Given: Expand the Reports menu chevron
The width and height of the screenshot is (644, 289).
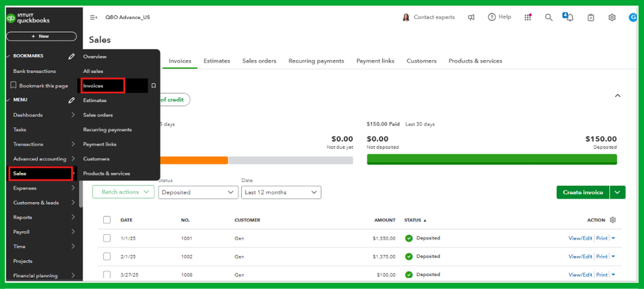Looking at the screenshot, I should (x=73, y=217).
